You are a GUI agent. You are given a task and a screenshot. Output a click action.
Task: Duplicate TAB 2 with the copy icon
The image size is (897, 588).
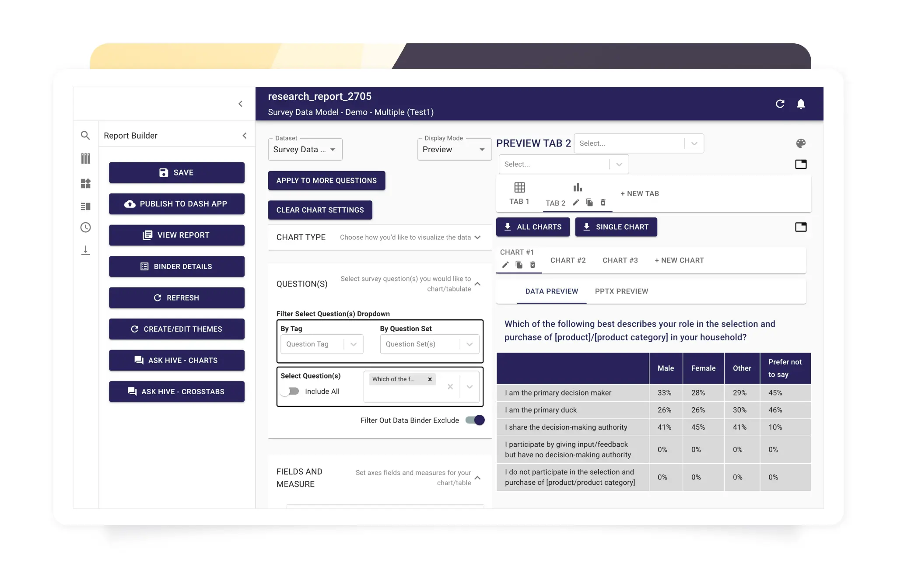coord(589,202)
